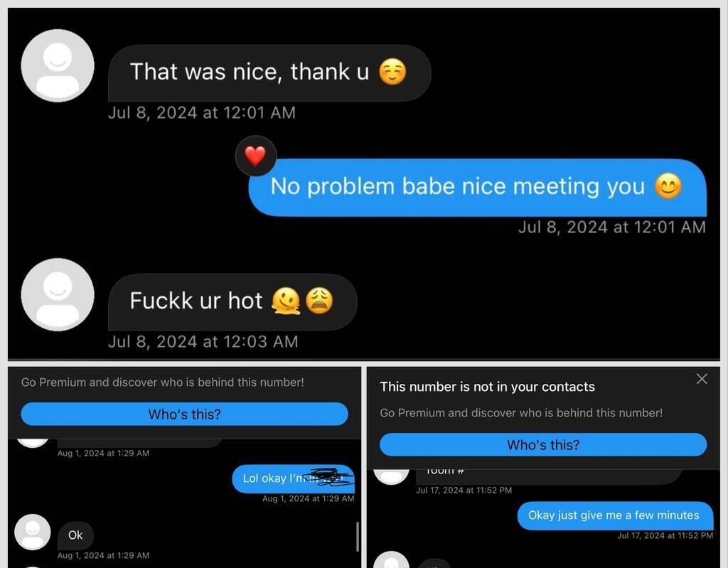
Task: Click the "Ok" message bubble
Action: [75, 535]
